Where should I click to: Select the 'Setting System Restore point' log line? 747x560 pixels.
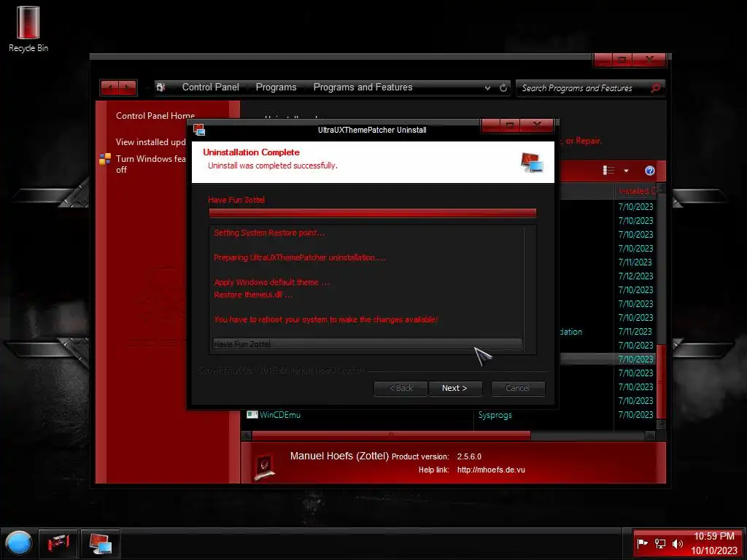[x=269, y=233]
